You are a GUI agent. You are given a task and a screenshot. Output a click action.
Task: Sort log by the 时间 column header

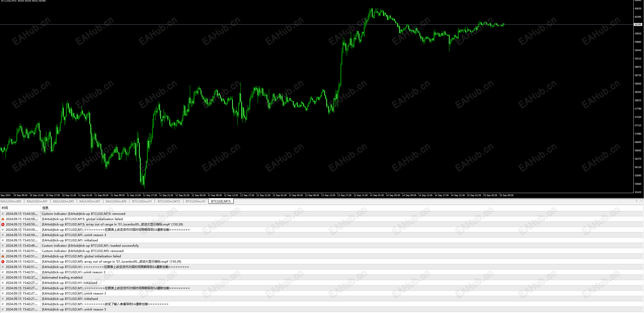tap(5, 208)
